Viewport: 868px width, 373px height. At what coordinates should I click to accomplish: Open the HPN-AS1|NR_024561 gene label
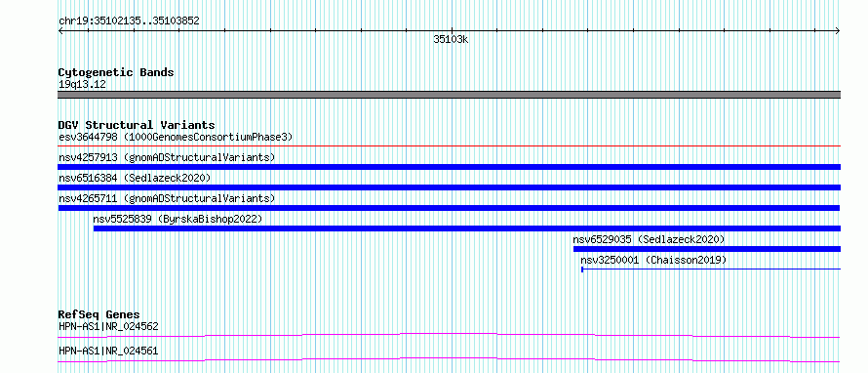108,351
